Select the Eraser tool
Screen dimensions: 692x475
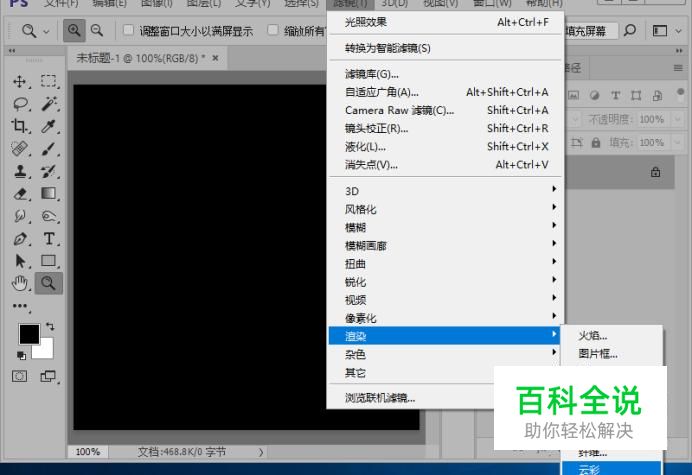[20, 194]
